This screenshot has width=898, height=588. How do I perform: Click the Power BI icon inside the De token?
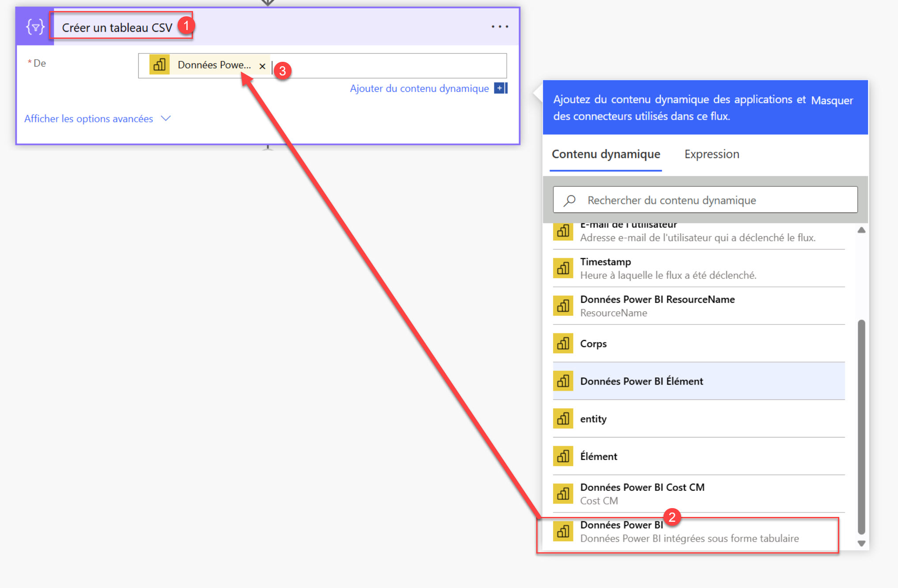[159, 65]
